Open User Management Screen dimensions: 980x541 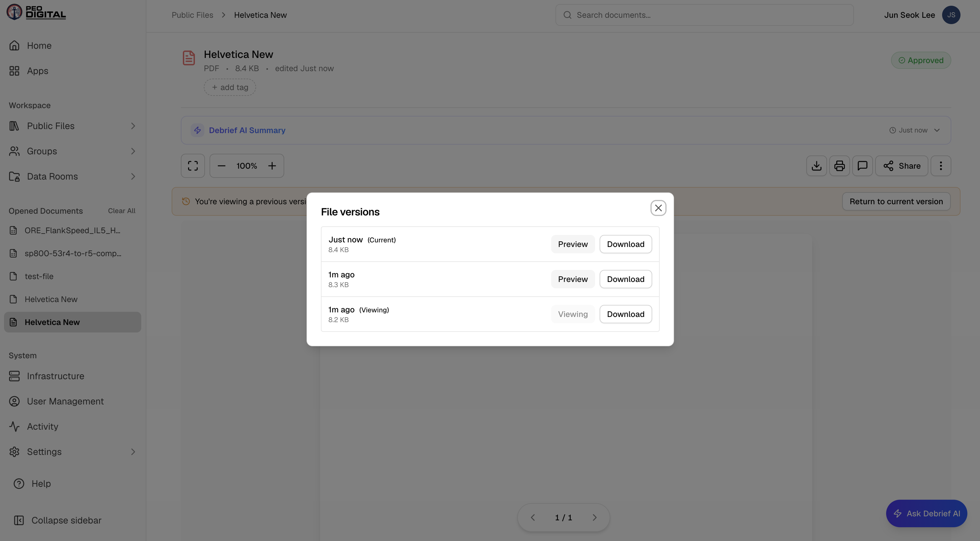pos(72,402)
